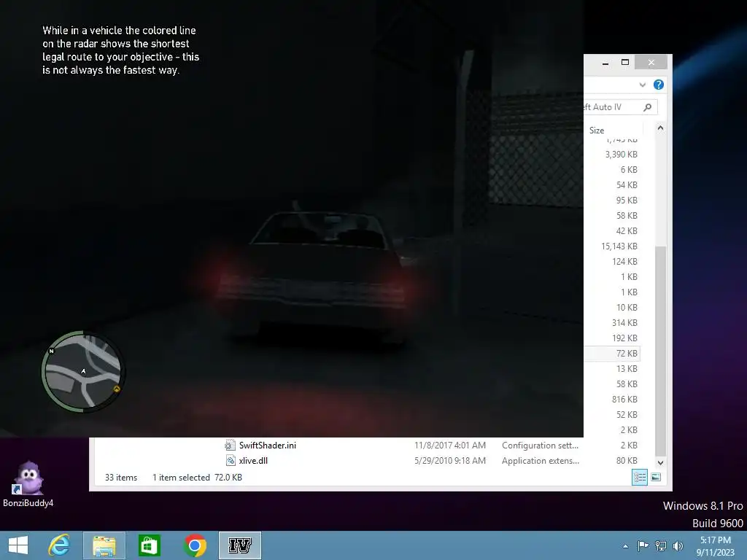Click scrollbar up arrow in Explorer
Viewport: 747px width, 560px height.
coord(660,128)
